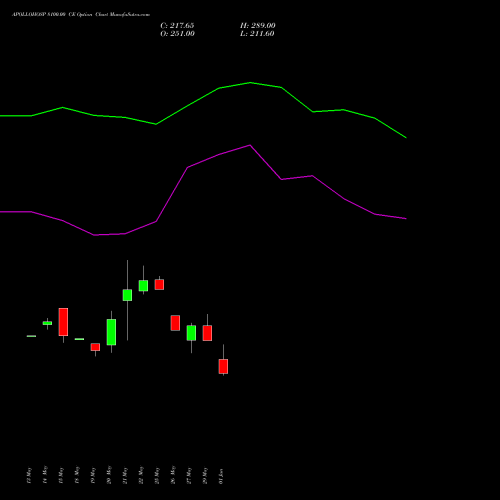Click the red 26 May candle

[175, 323]
